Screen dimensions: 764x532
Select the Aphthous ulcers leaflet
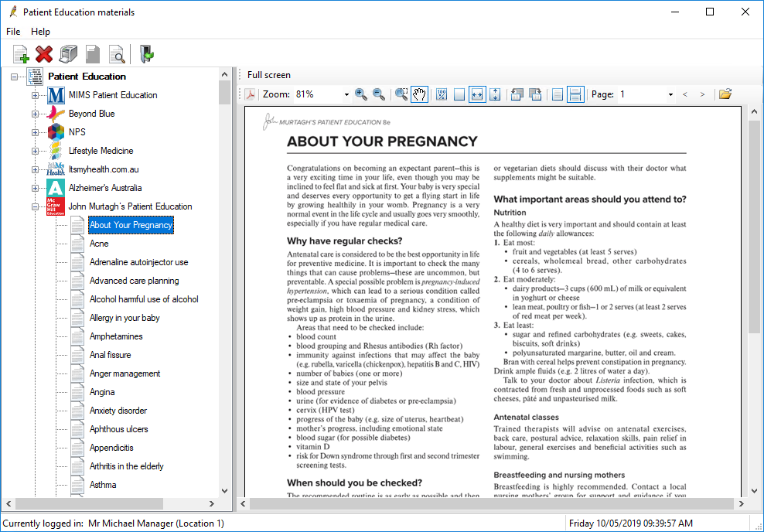click(118, 428)
